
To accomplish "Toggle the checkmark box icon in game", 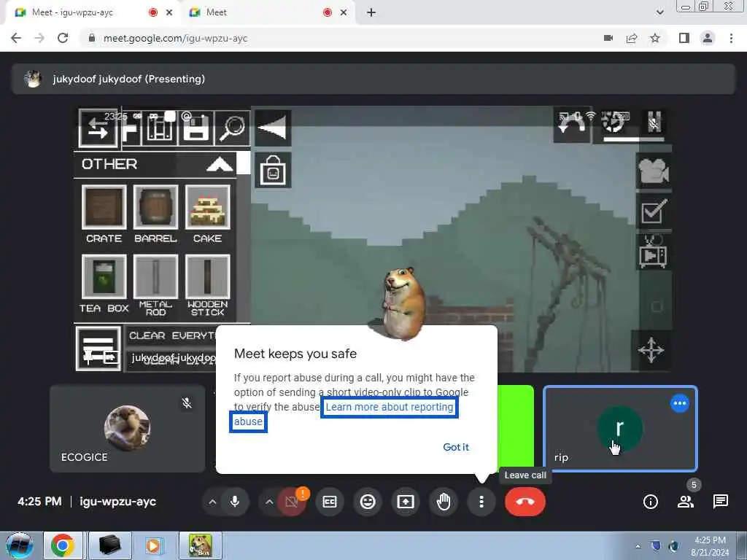I will [x=653, y=211].
